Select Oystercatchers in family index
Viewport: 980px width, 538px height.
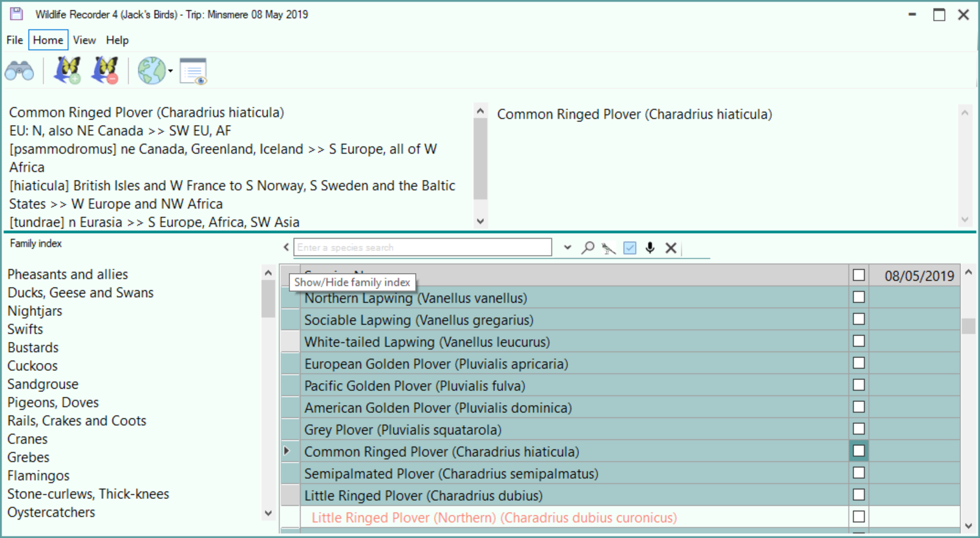51,512
